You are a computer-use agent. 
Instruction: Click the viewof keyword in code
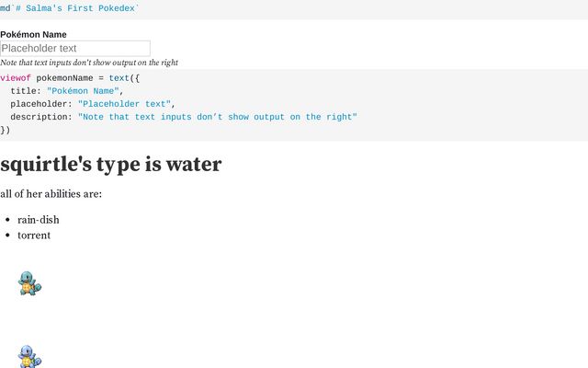pyautogui.click(x=16, y=78)
